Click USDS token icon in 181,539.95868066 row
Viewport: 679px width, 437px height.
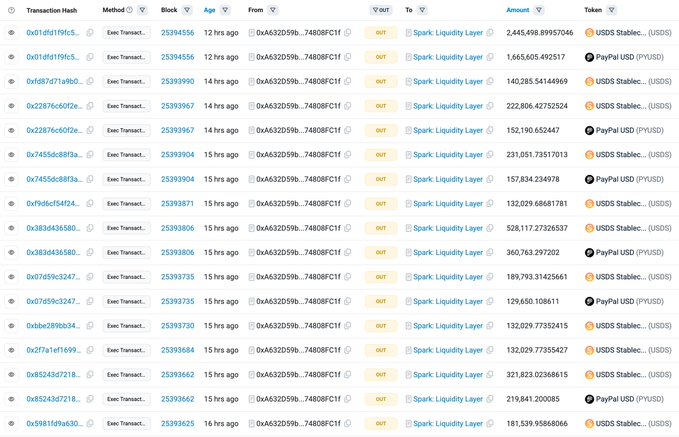click(589, 424)
